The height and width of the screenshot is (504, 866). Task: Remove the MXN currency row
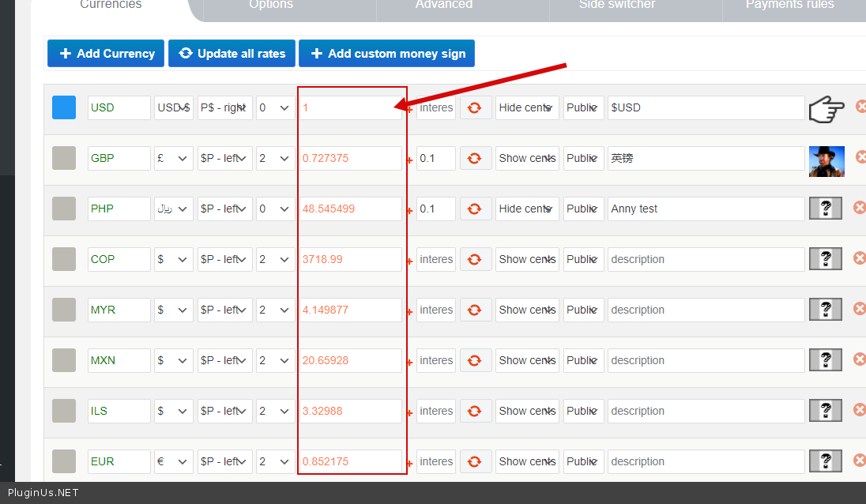[860, 359]
